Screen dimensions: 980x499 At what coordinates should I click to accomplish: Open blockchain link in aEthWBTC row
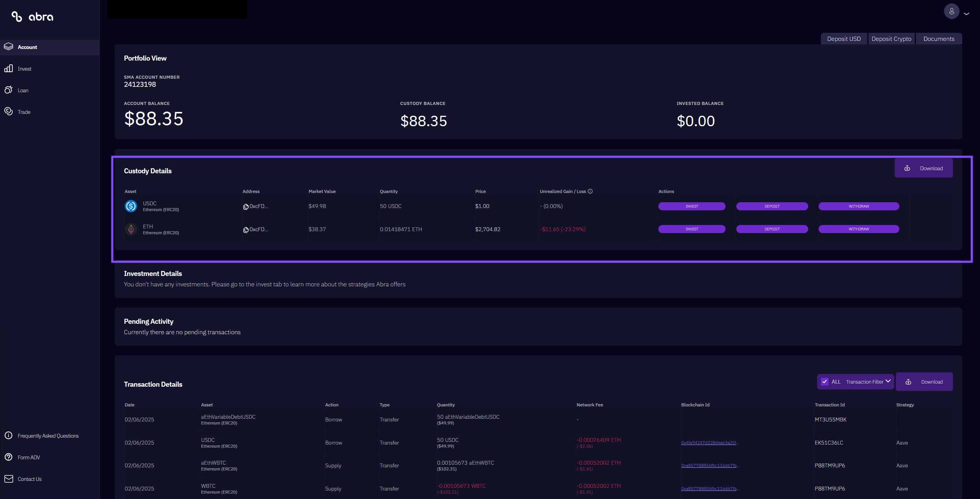(x=710, y=465)
